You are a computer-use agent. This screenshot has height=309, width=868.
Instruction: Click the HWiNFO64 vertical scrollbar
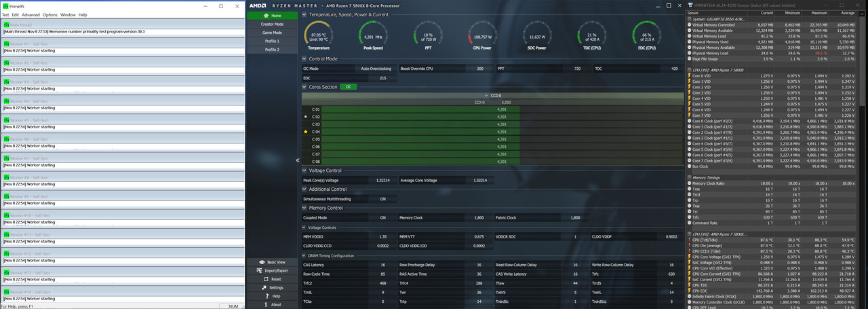pos(862,61)
